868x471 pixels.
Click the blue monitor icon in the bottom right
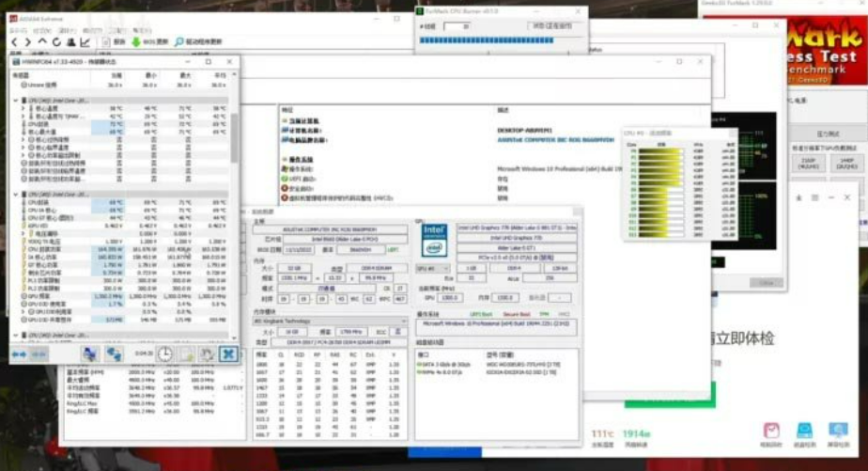pyautogui.click(x=838, y=431)
